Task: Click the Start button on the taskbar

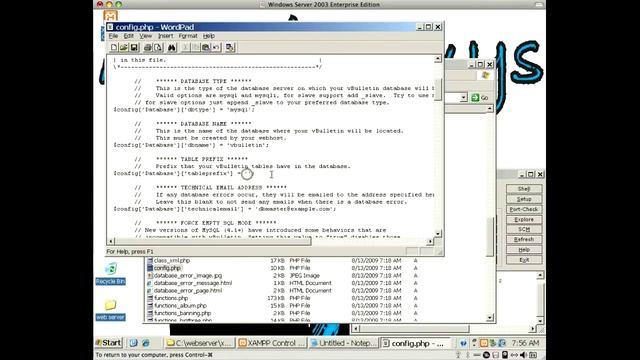Action: 108,343
